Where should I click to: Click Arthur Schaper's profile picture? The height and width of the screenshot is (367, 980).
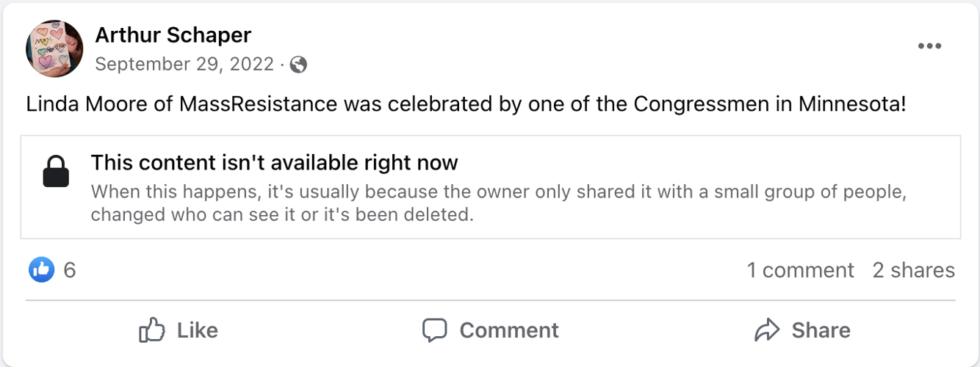tap(54, 48)
